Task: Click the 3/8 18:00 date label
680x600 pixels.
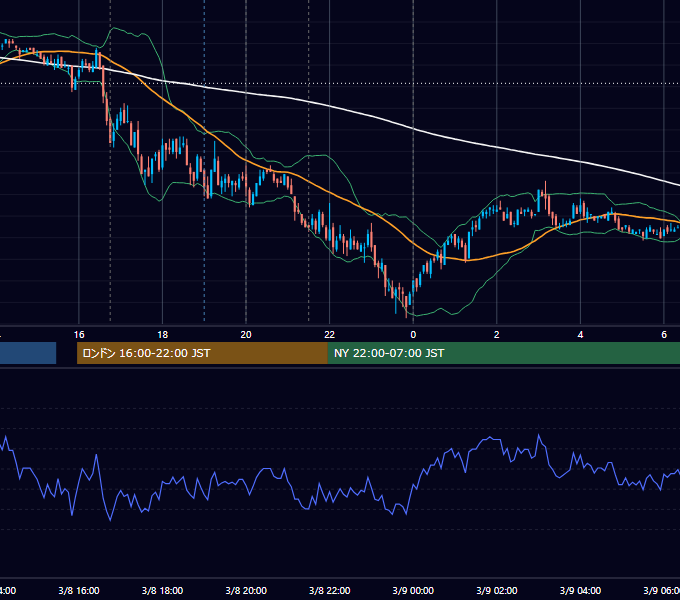Action: (163, 591)
